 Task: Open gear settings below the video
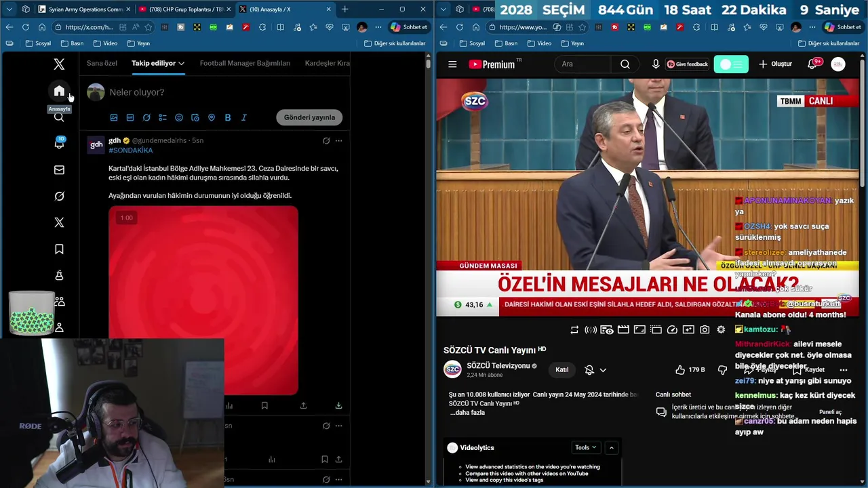[x=721, y=329]
